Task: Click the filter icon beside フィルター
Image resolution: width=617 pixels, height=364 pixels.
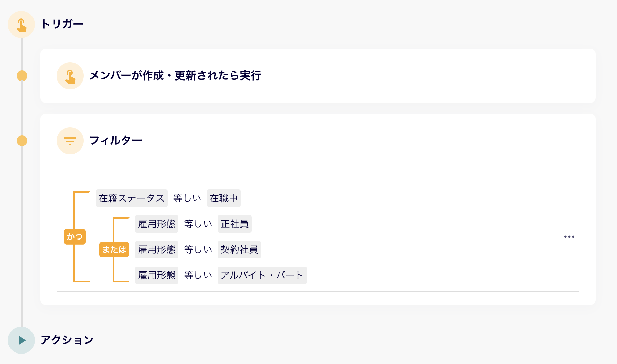Action: [70, 141]
